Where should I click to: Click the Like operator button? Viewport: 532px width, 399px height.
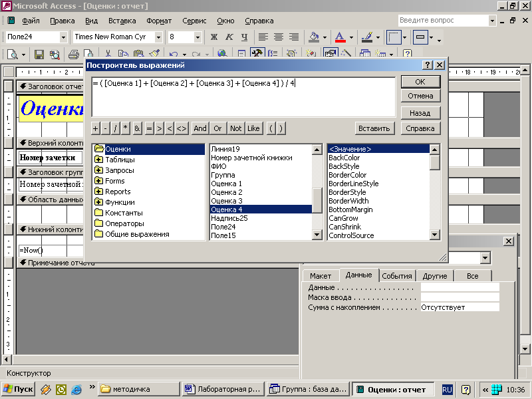point(253,128)
